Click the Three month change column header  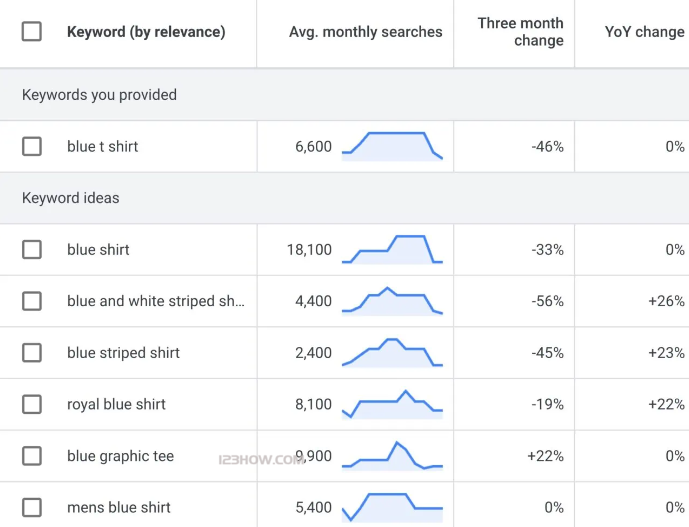(520, 32)
